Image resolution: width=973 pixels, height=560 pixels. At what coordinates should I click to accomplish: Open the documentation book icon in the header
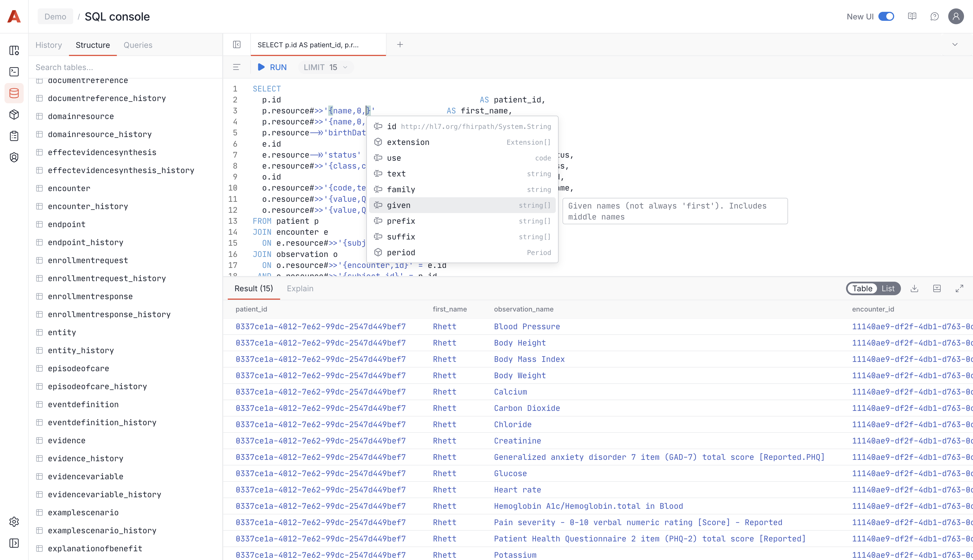click(912, 16)
